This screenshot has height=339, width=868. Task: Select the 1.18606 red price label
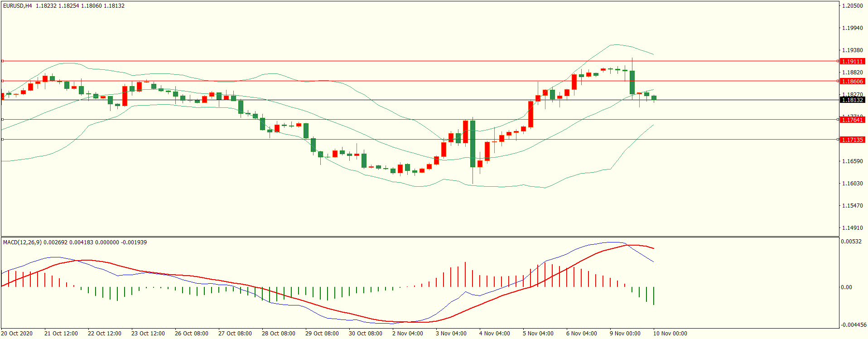[852, 81]
